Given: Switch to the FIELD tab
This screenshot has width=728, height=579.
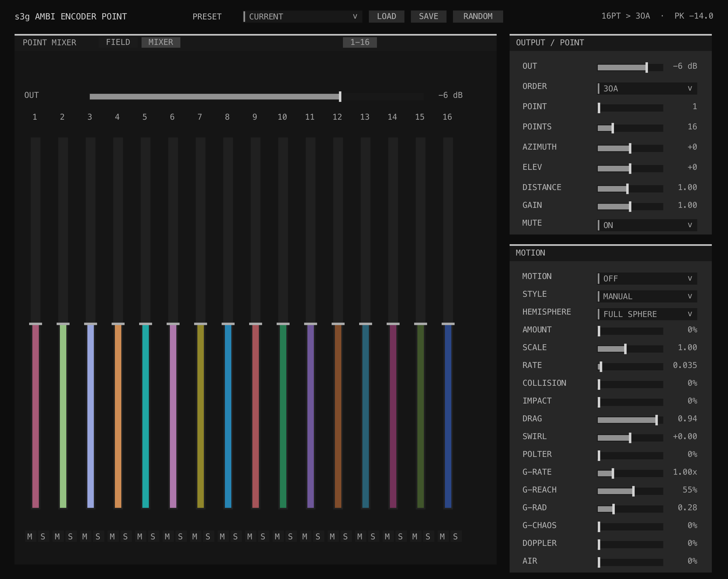Looking at the screenshot, I should pyautogui.click(x=118, y=42).
